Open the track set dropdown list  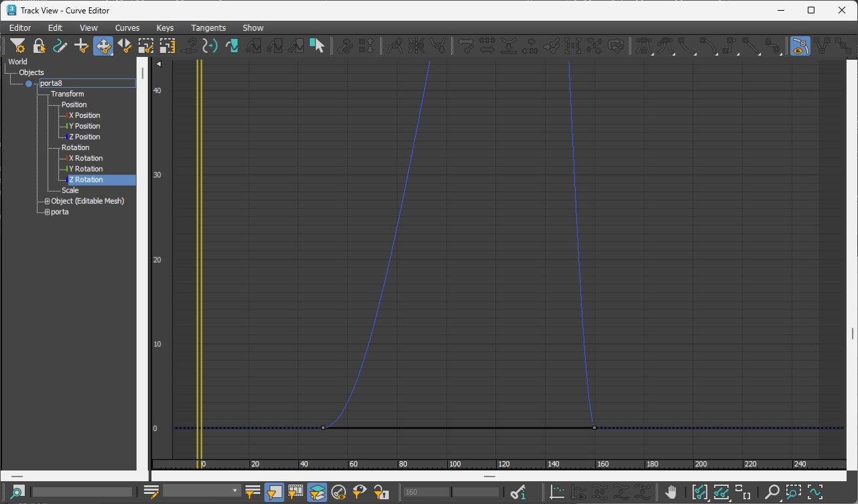[235, 491]
